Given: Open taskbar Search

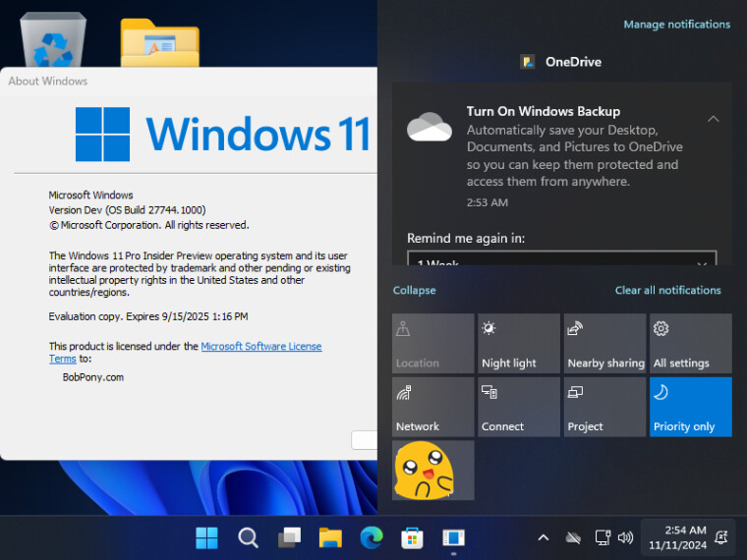Looking at the screenshot, I should pos(249,538).
